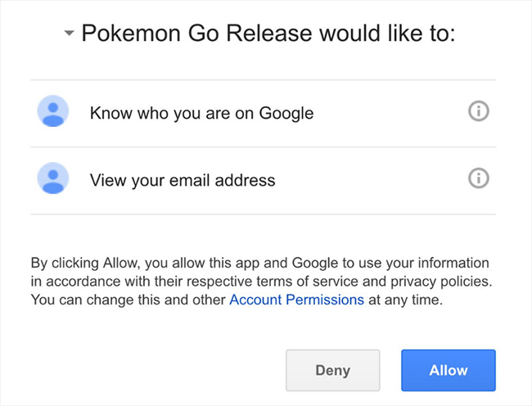The image size is (532, 406).
Task: Select the Know who you are on Google permission
Action: pos(201,112)
